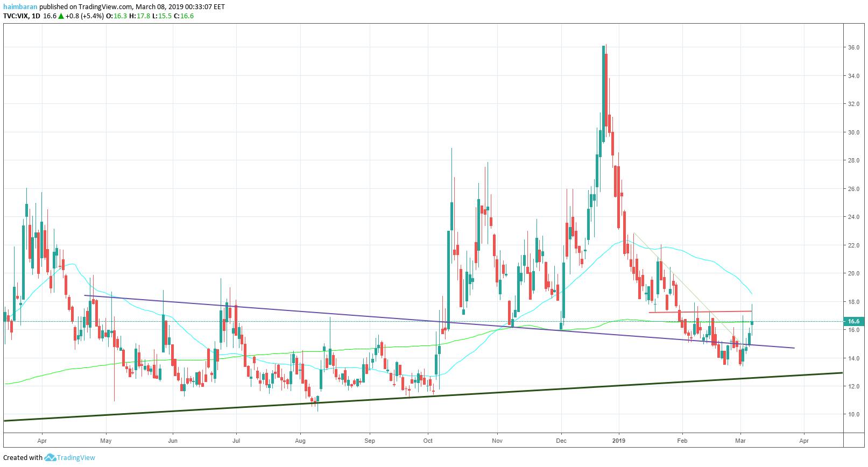868x467 pixels.
Task: Click the 32.0 price axis label
Action: [853, 104]
